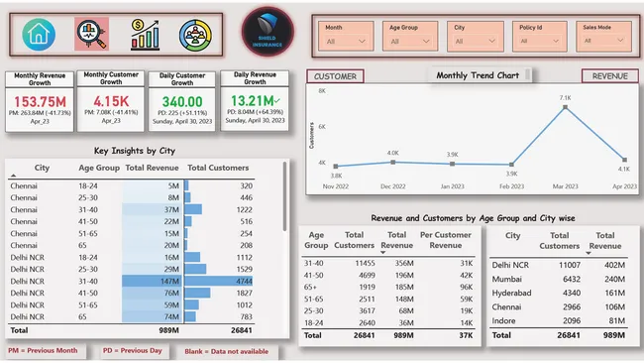
Task: Select the Jan 2023 3.9K data point
Action: (x=452, y=164)
